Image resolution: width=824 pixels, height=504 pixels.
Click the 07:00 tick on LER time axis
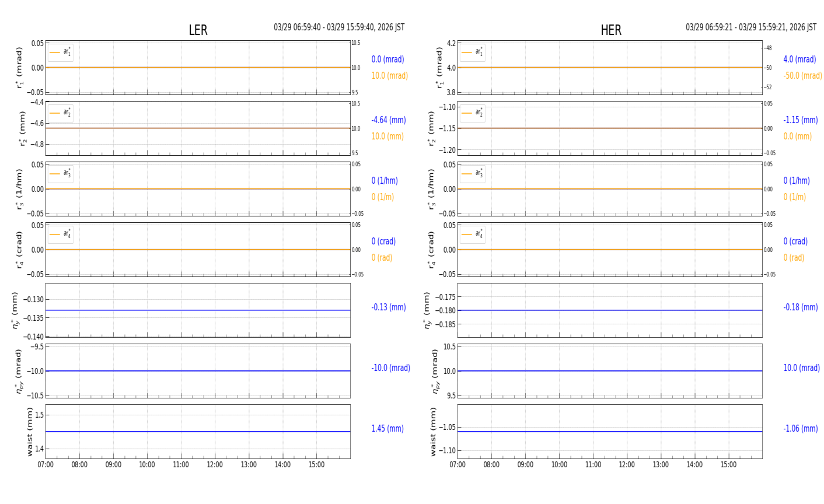[46, 465]
